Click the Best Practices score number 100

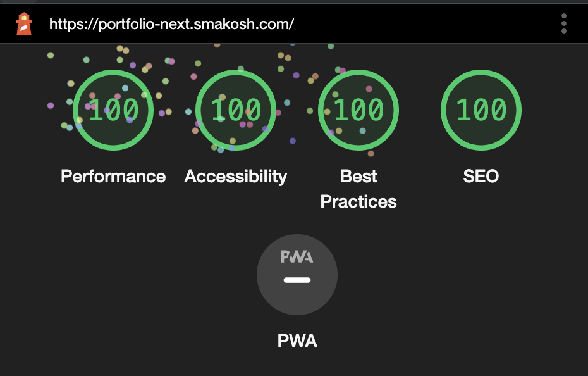pos(358,110)
